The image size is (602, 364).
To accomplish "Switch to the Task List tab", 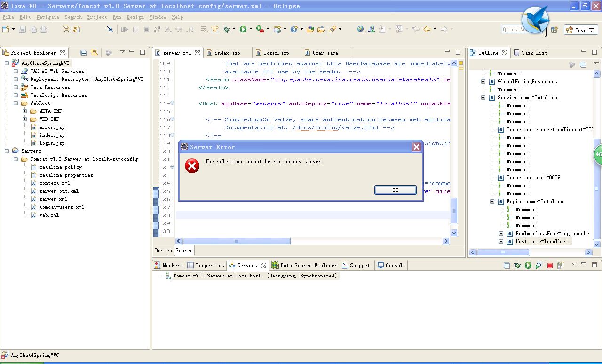I will 530,53.
